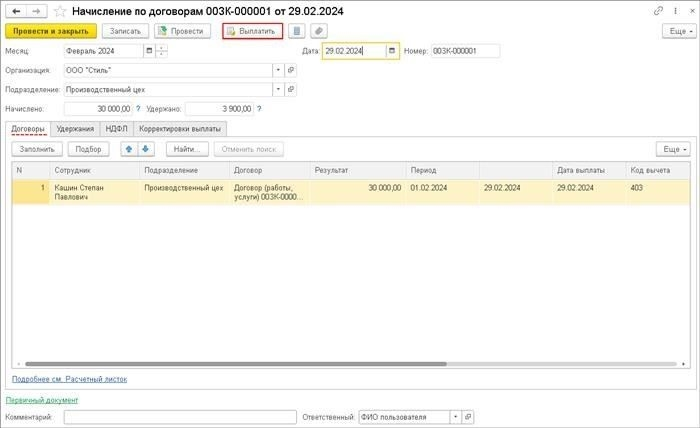Open Ответственный user with open icon

click(467, 417)
